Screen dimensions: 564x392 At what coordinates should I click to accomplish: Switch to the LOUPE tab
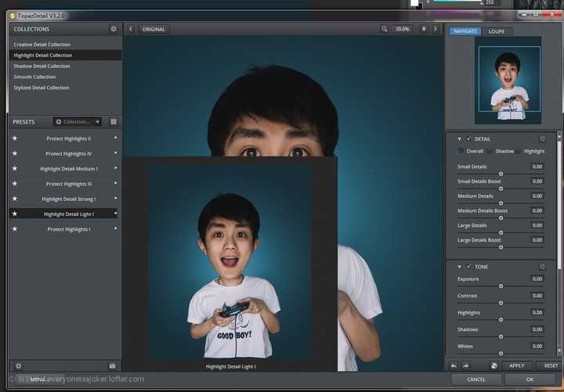[x=497, y=31]
